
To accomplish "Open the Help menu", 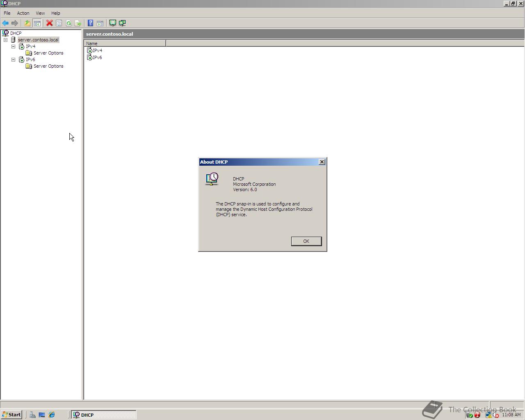I will point(55,13).
